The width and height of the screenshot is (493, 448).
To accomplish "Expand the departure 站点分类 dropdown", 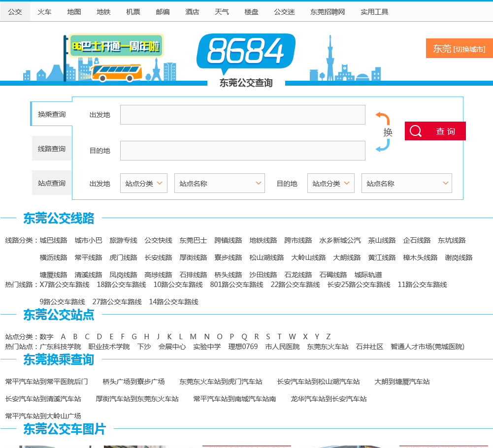I will click(x=144, y=183).
